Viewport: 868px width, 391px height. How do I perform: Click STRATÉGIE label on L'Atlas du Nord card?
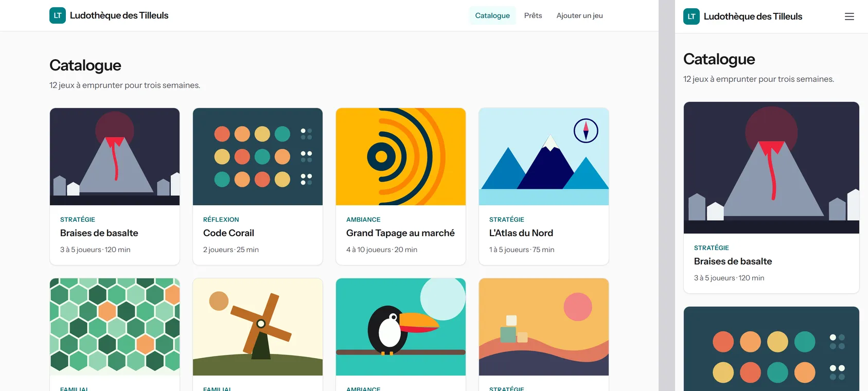[507, 220]
